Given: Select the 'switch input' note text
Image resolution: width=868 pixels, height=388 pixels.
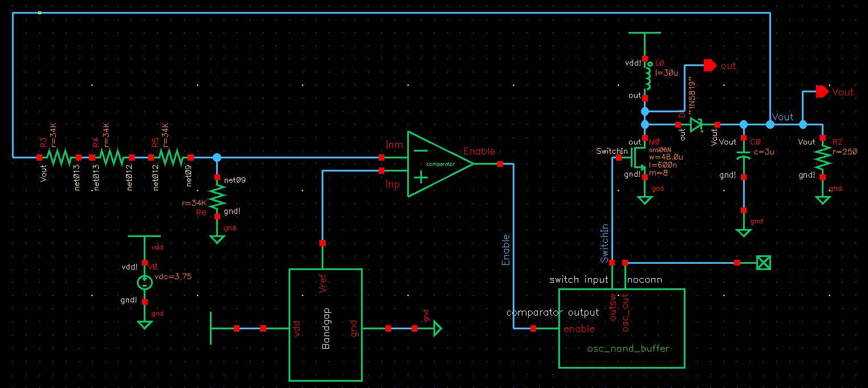Looking at the screenshot, I should tap(579, 280).
